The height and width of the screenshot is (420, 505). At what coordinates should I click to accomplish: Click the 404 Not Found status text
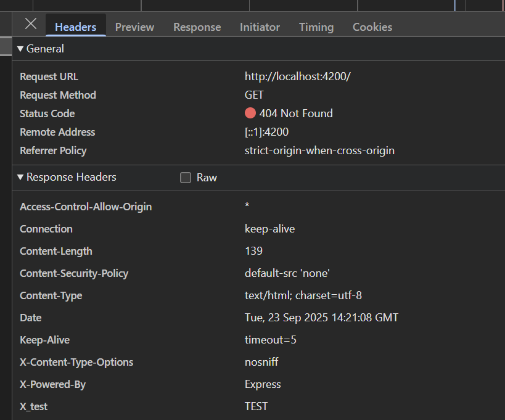[x=296, y=113]
